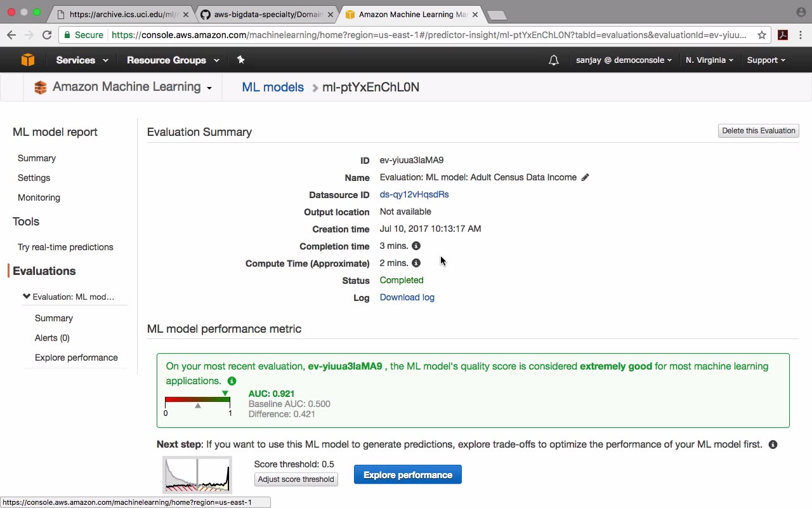Open the notifications bell
Viewport: 812px width, 508px height.
(x=554, y=60)
